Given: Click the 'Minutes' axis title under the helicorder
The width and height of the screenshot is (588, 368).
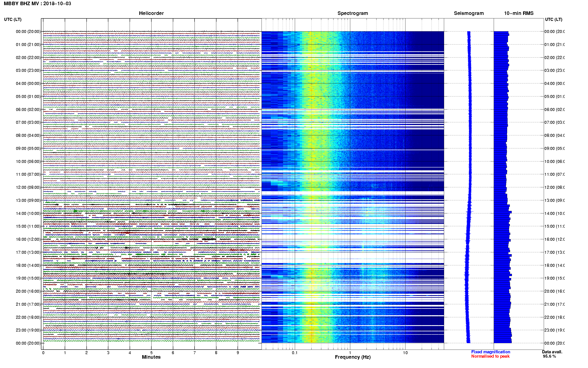Looking at the screenshot, I should click(x=151, y=357).
